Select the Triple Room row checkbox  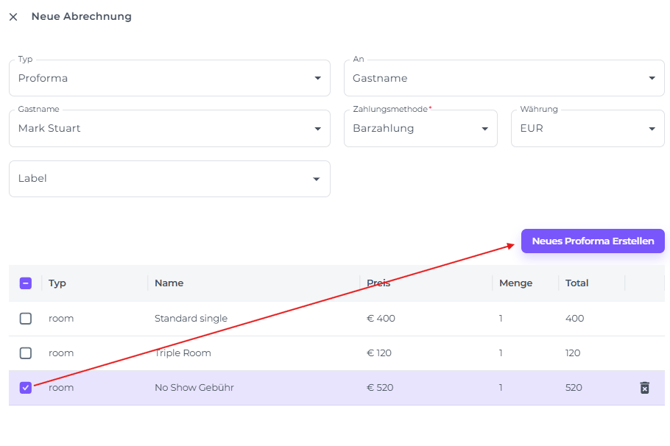coord(26,353)
